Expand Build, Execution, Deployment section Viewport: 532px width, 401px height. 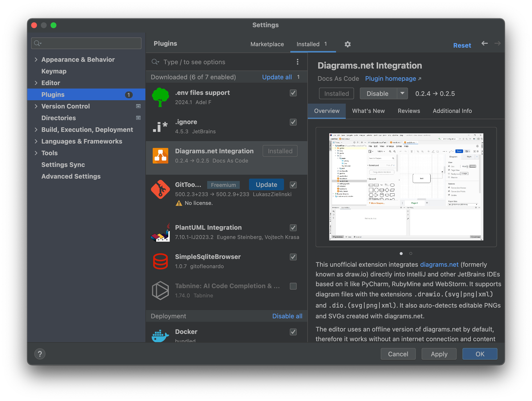click(36, 130)
